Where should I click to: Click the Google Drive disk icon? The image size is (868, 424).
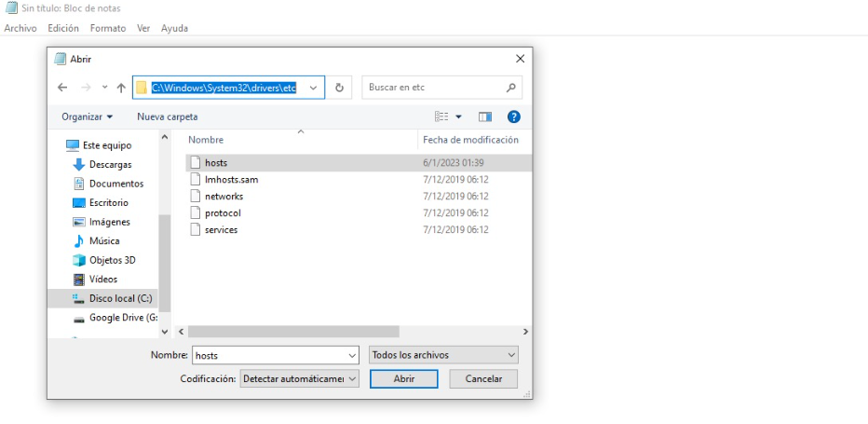pos(79,319)
